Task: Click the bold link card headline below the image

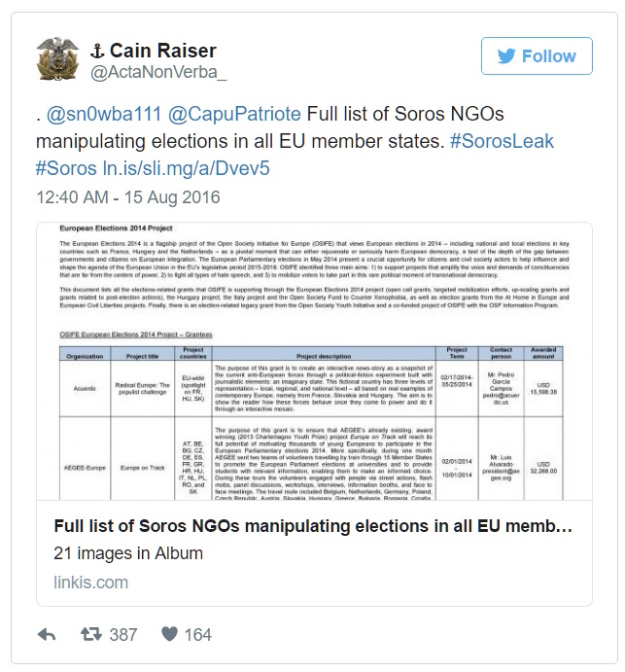Action: coord(312,526)
